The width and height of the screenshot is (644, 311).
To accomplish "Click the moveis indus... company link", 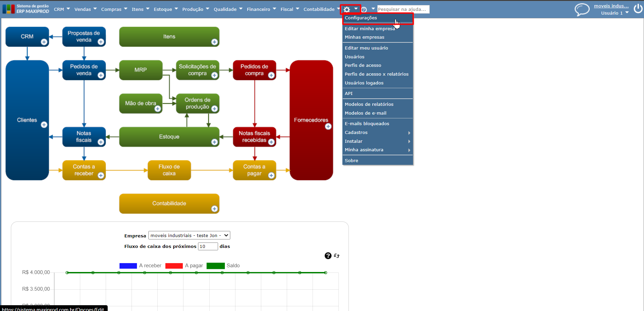I will click(611, 6).
